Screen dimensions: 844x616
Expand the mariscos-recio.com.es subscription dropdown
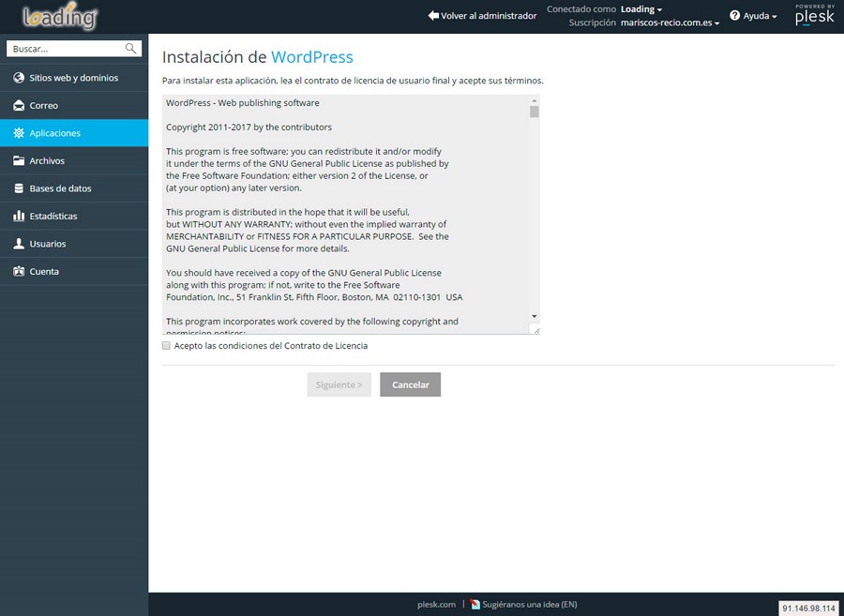point(670,23)
